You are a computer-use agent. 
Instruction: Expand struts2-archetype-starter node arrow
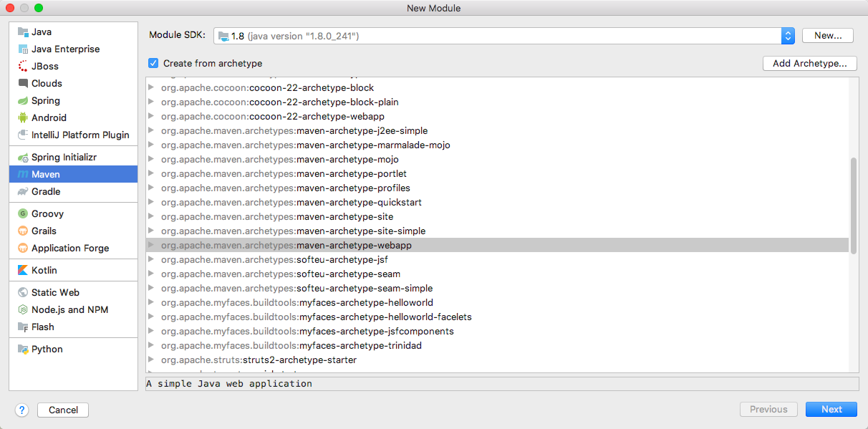click(151, 360)
